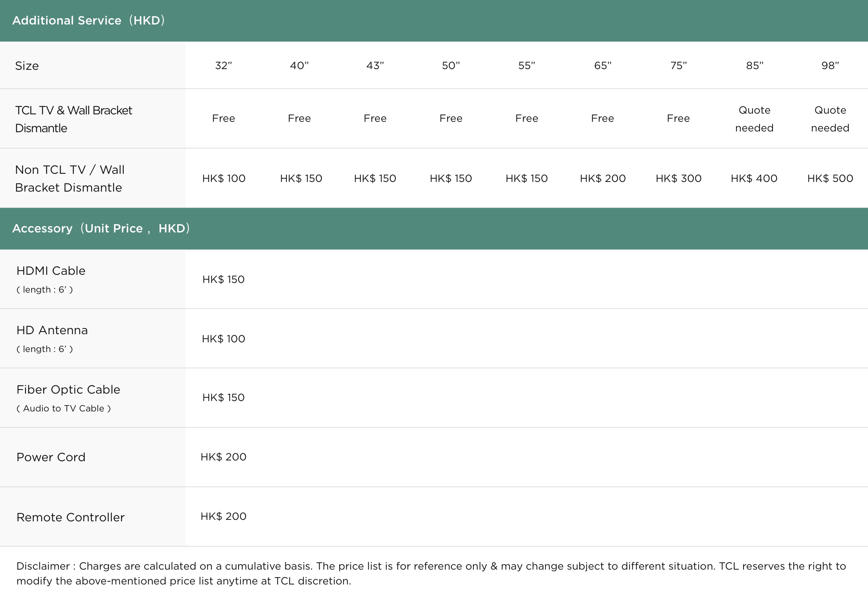Screen dimensions: 868x606
Task: Click the HK$ 400 dismantle price
Action: 754,178
